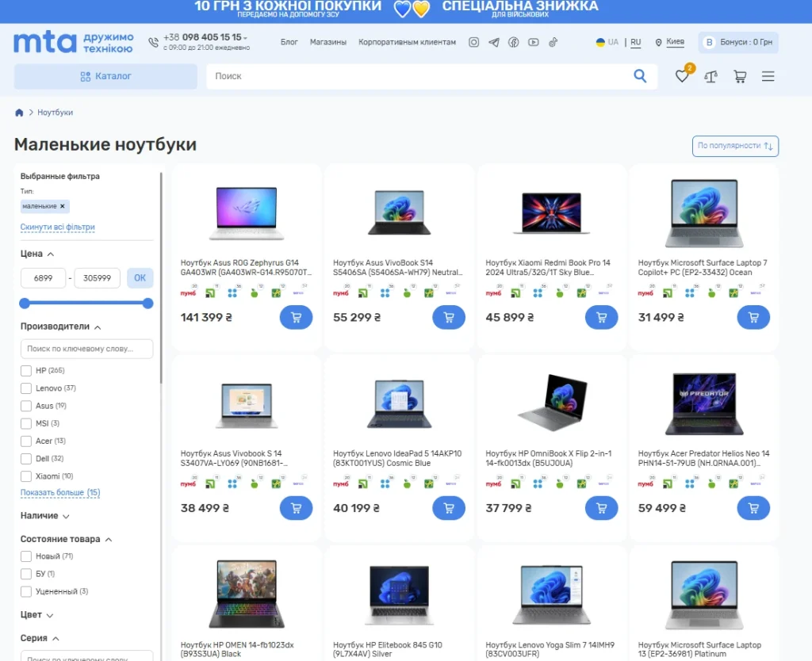
Task: Open Ноутбук HP Elitebook 845 G10 title link
Action: pos(387,650)
